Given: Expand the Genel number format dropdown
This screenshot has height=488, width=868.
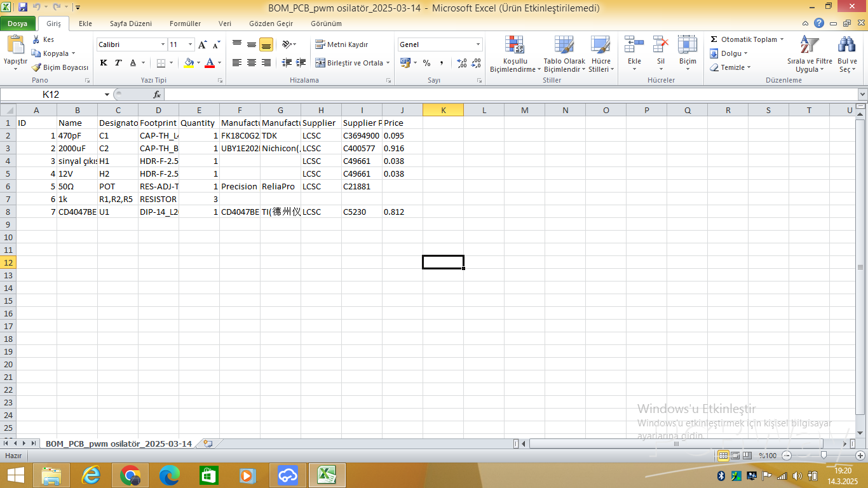Looking at the screenshot, I should coord(478,44).
